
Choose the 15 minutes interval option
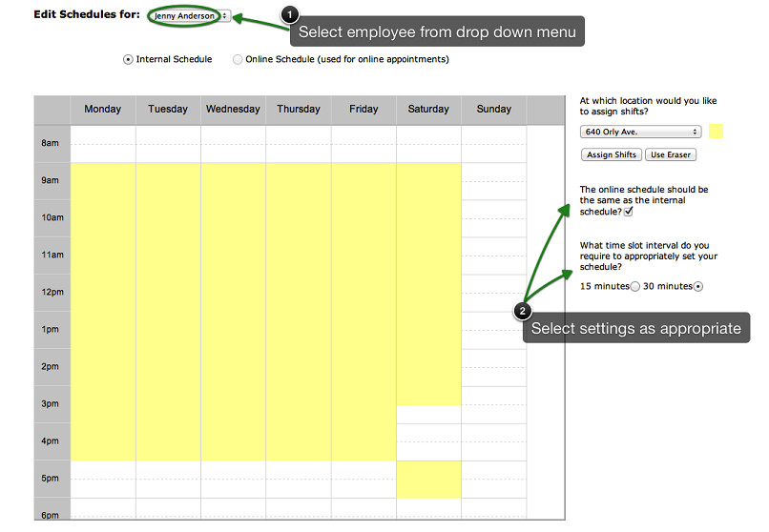[x=635, y=287]
